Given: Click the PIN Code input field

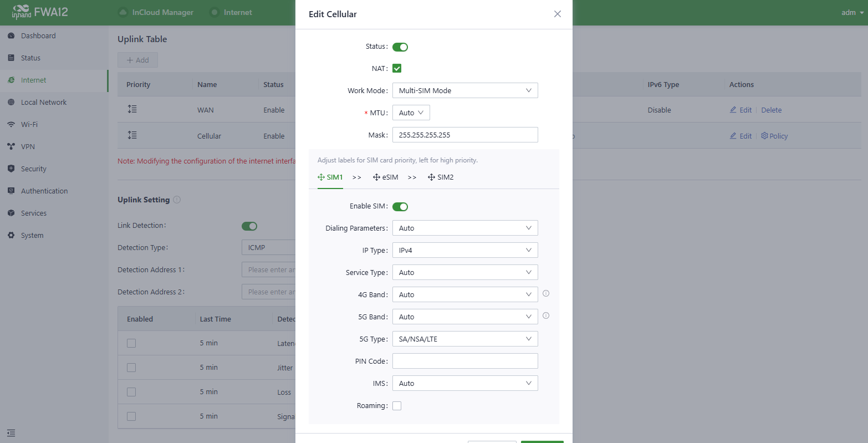Looking at the screenshot, I should pyautogui.click(x=464, y=361).
